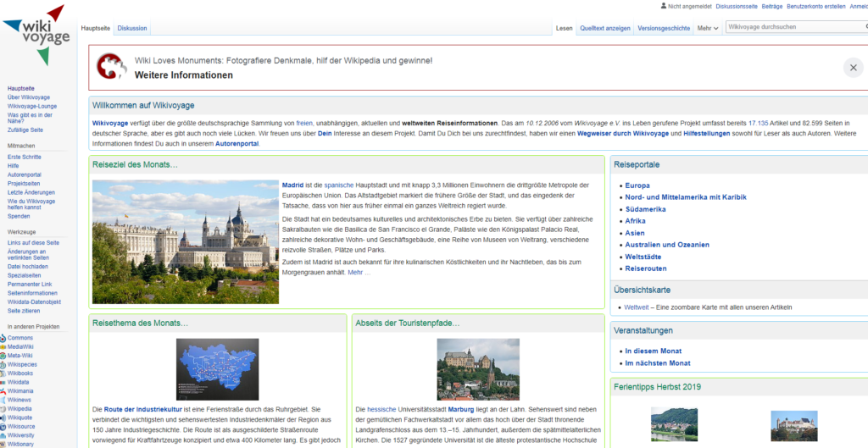Open the Wiktionary project icon
Viewport: 868px width, 448px height.
tap(3, 444)
